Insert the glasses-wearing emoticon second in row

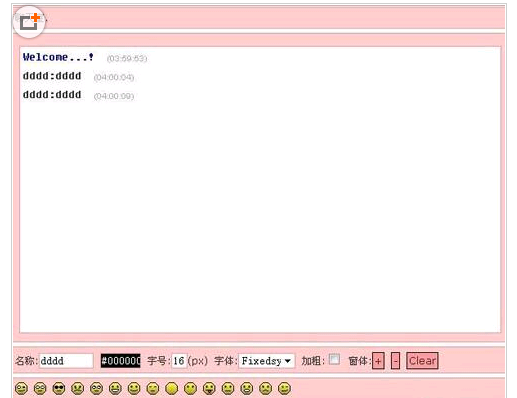click(40, 388)
